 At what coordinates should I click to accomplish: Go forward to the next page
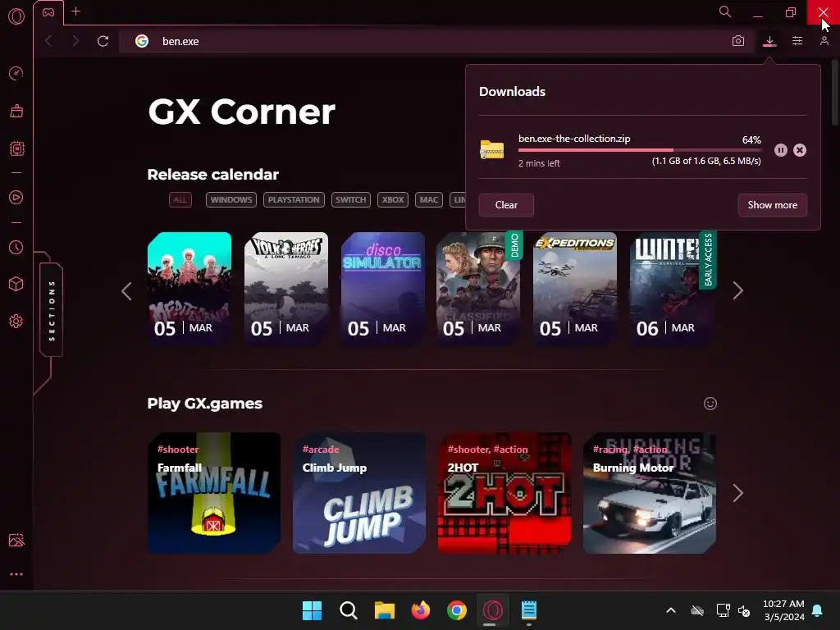coord(75,41)
